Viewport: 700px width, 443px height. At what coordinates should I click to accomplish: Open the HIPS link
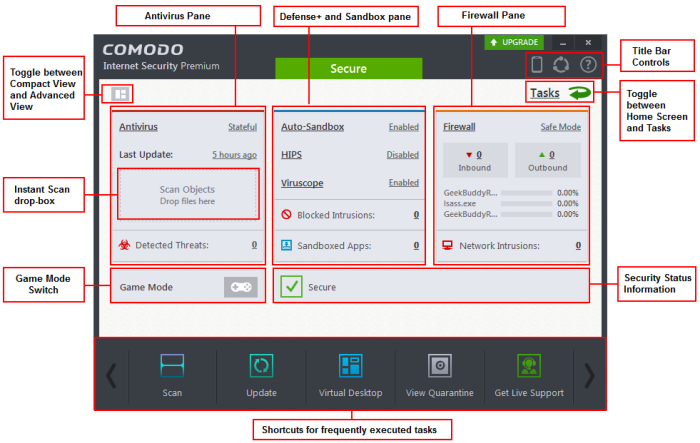point(292,155)
